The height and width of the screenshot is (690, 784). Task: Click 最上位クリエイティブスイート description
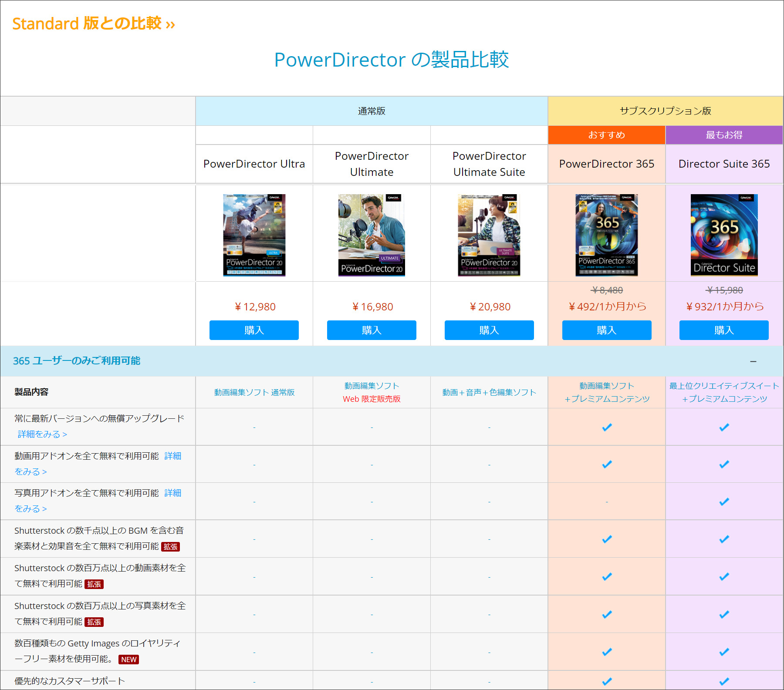724,386
